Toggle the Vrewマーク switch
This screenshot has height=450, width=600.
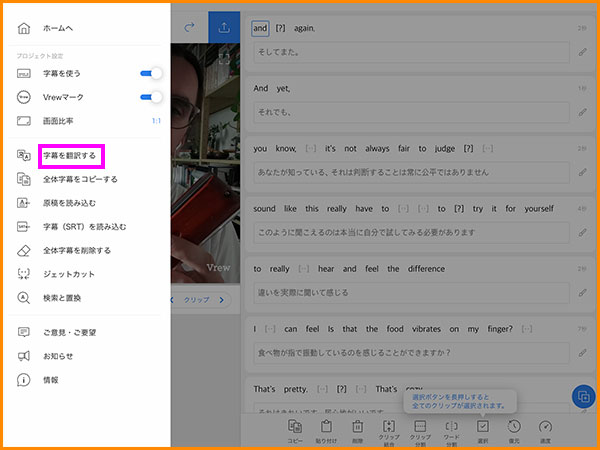tap(151, 97)
